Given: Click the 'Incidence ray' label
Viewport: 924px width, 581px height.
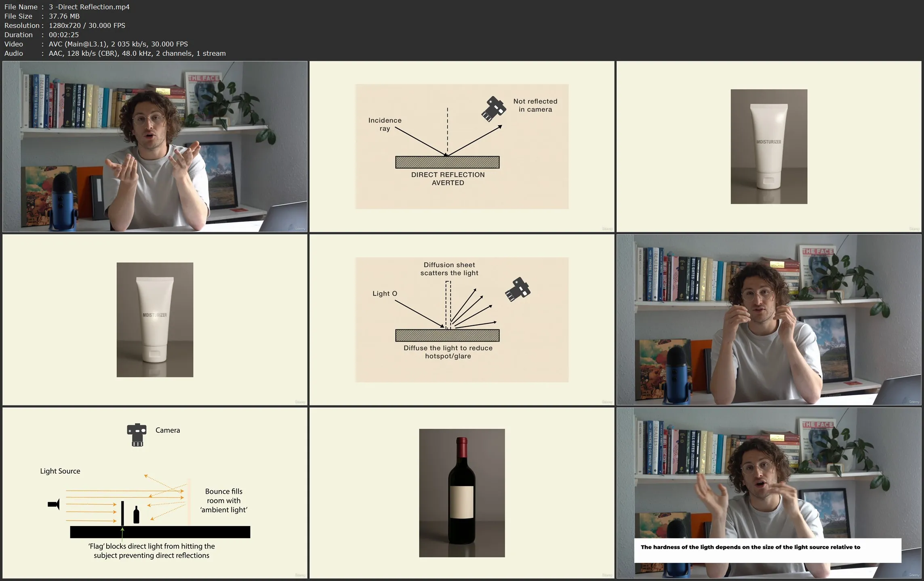Looking at the screenshot, I should point(385,124).
